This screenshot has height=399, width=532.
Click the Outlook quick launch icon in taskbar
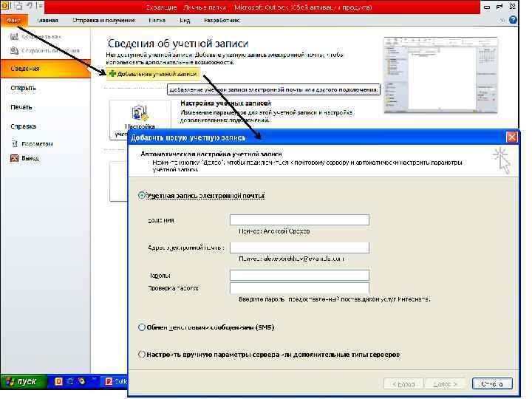tap(58, 381)
